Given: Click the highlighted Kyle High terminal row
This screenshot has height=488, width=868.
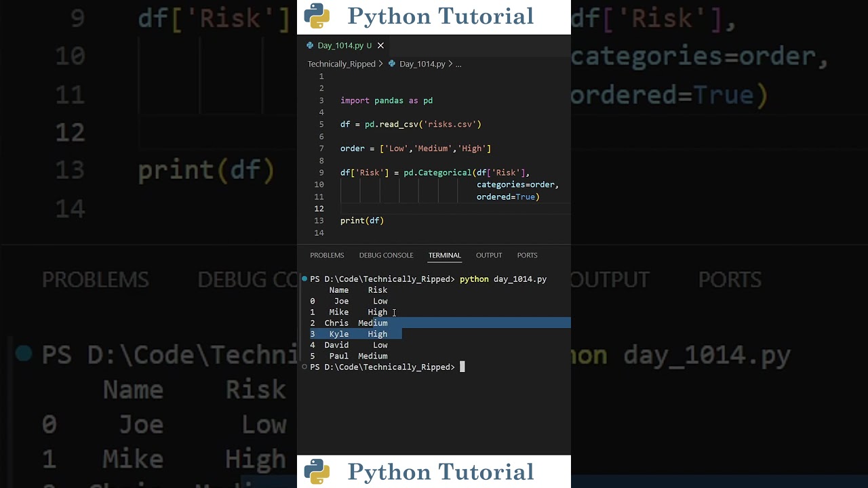Looking at the screenshot, I should [349, 333].
